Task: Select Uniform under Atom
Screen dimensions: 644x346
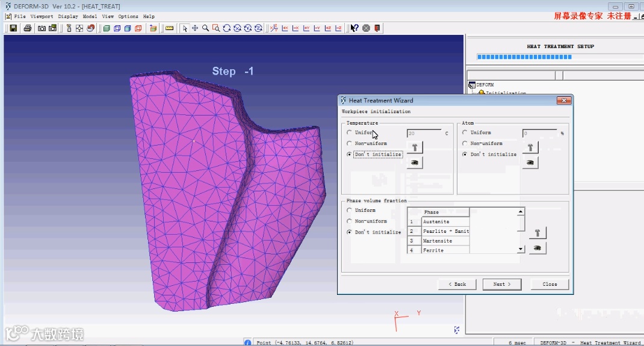Action: (x=465, y=132)
